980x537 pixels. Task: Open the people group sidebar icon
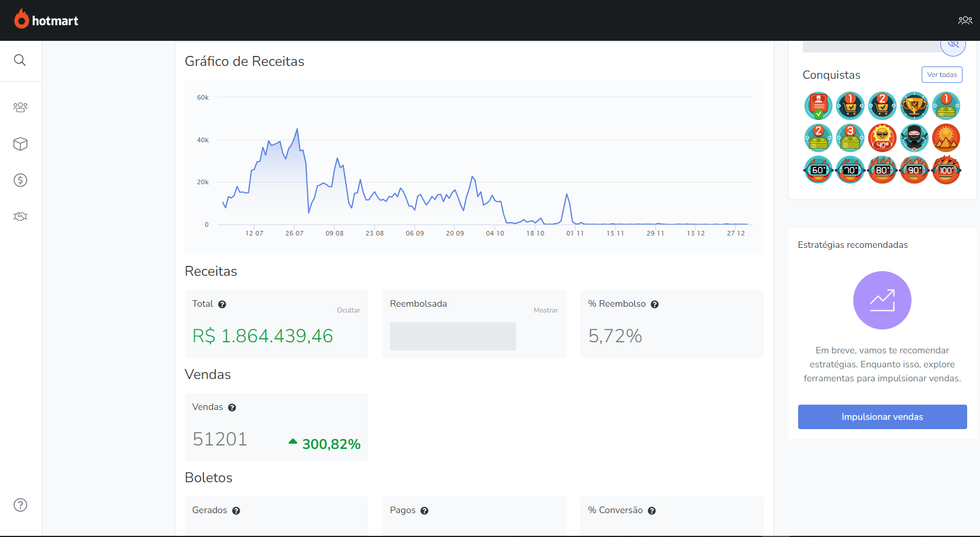point(20,107)
